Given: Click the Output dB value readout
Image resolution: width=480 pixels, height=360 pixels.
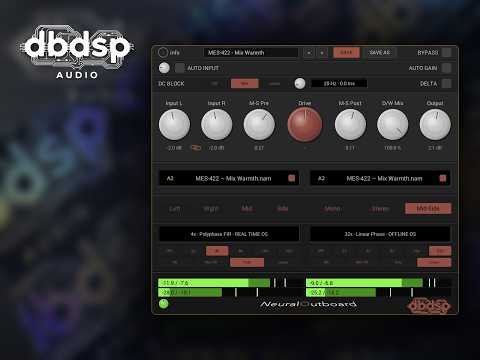Looking at the screenshot, I should click(x=435, y=147).
